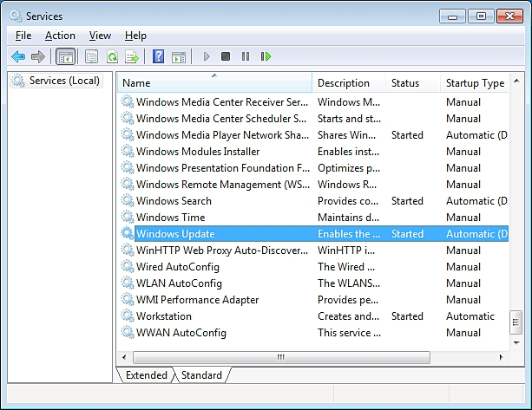Image resolution: width=532 pixels, height=410 pixels.
Task: Pause the service using the Pause icon
Action: pos(246,57)
